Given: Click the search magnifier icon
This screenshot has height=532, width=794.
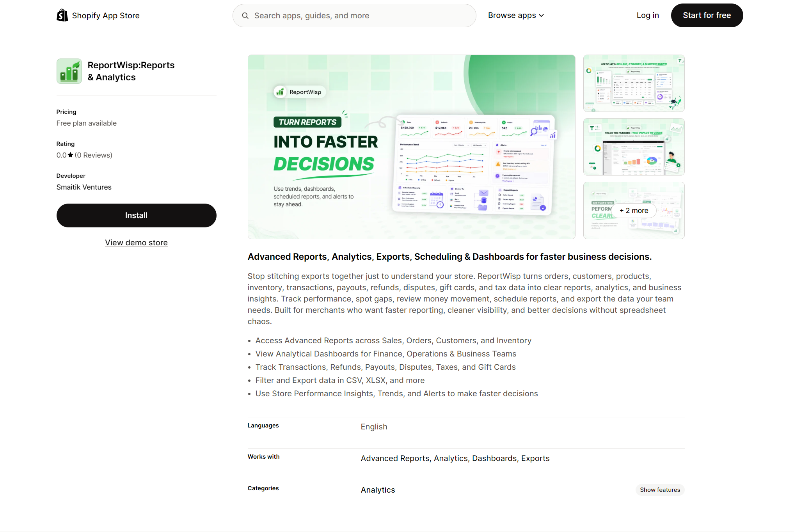Looking at the screenshot, I should [245, 16].
